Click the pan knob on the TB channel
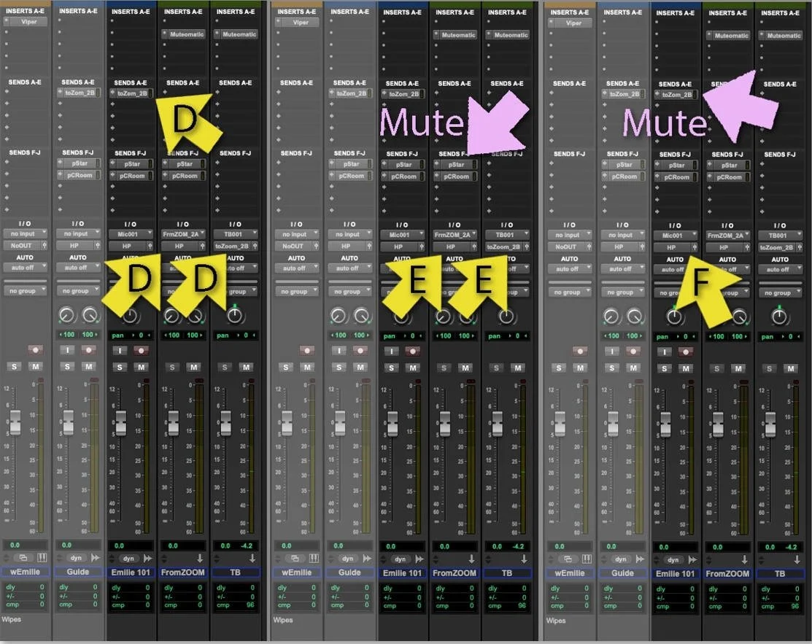The height and width of the screenshot is (644, 812). coord(232,315)
